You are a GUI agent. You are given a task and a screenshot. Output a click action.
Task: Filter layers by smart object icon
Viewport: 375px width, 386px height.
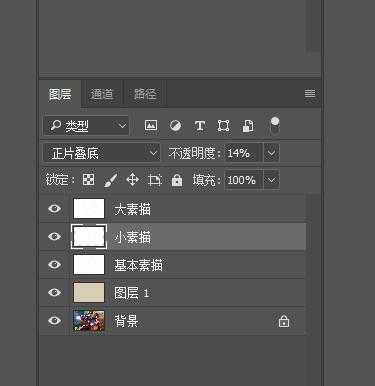pos(248,126)
